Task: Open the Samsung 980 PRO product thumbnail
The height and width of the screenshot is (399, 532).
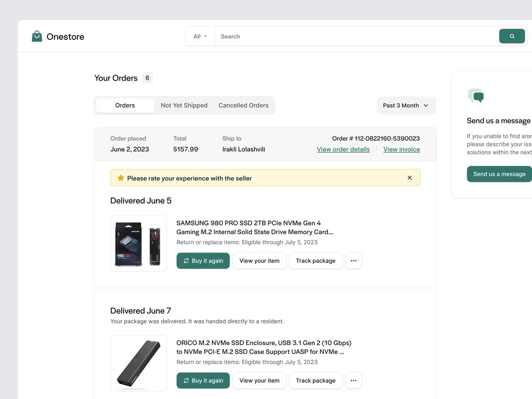Action: tap(139, 243)
